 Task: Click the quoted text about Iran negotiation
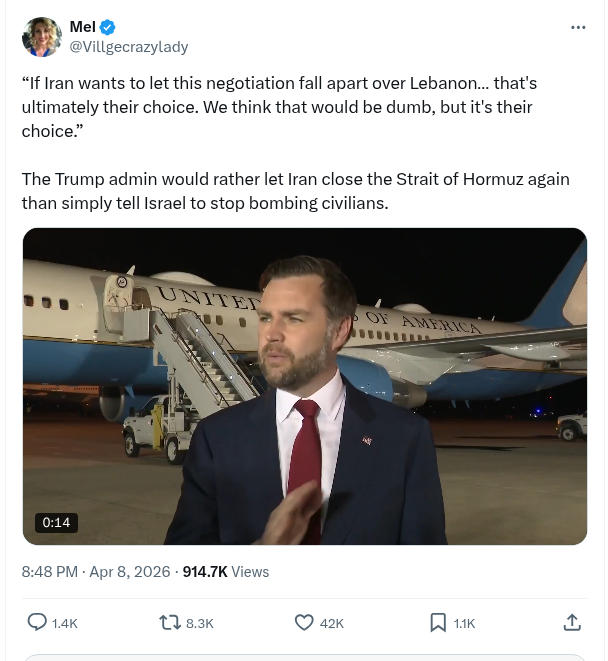click(x=278, y=106)
